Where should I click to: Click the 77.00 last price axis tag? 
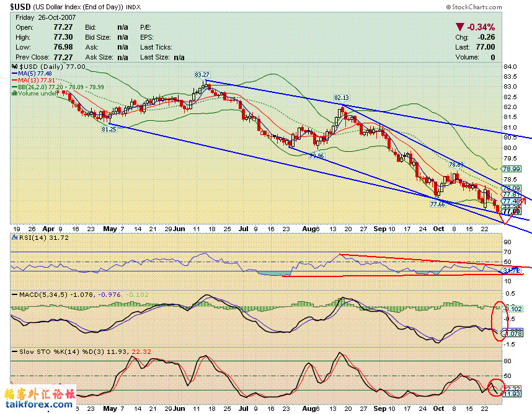(512, 211)
